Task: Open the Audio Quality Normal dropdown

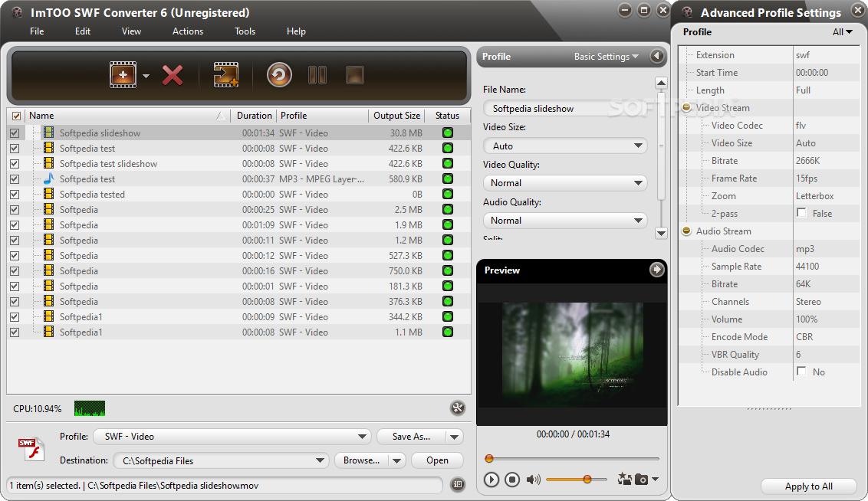Action: [x=564, y=220]
